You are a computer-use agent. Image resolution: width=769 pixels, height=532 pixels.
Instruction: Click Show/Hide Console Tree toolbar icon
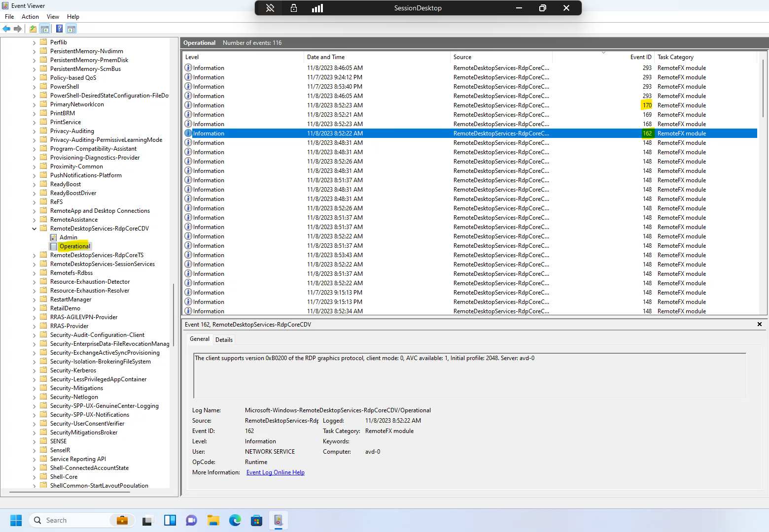45,29
